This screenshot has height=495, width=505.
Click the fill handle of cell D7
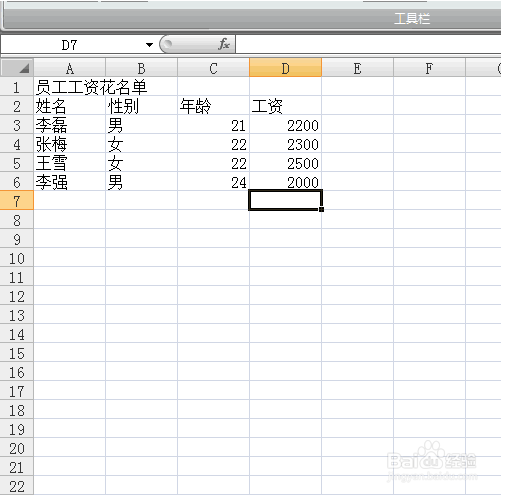321,209
